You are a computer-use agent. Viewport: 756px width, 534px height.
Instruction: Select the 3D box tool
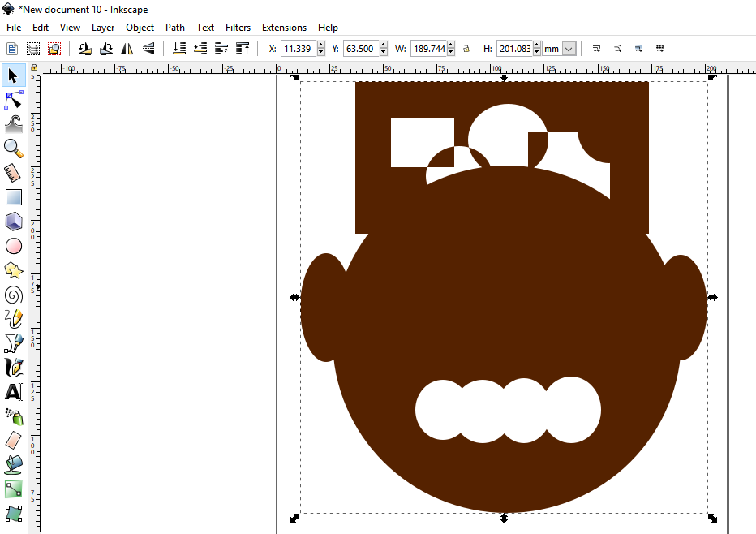[13, 221]
